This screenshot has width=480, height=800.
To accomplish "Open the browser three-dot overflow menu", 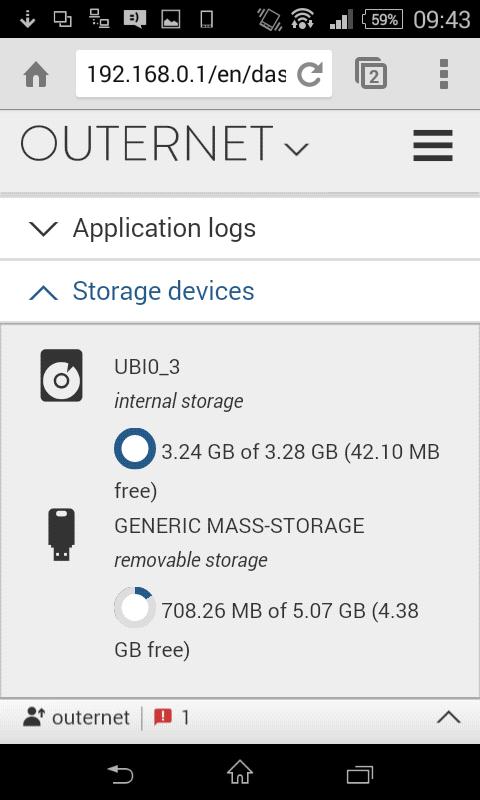I will pyautogui.click(x=444, y=74).
